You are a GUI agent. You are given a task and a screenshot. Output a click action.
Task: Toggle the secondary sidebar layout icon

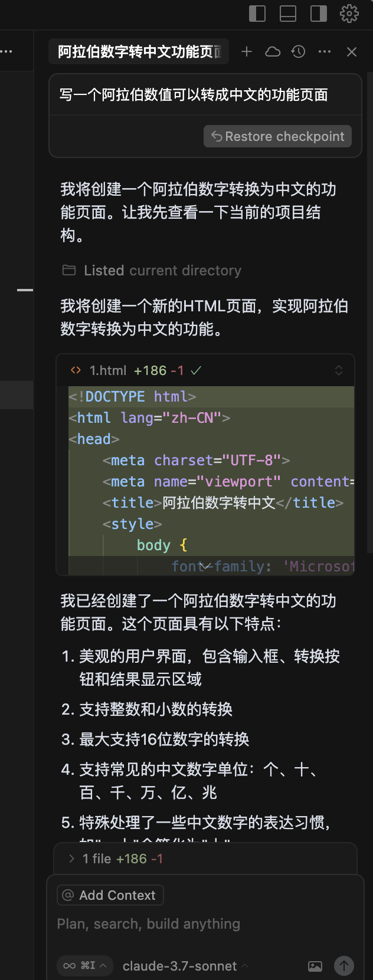point(319,13)
